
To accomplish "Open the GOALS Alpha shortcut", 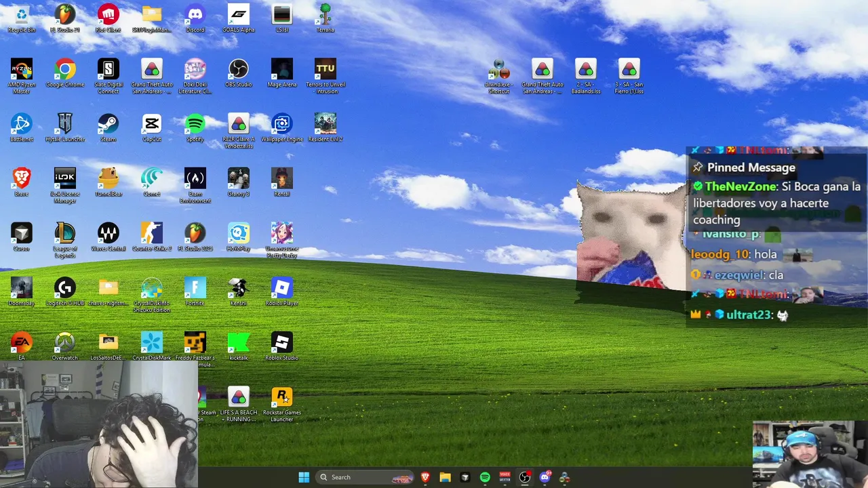I will (x=239, y=19).
